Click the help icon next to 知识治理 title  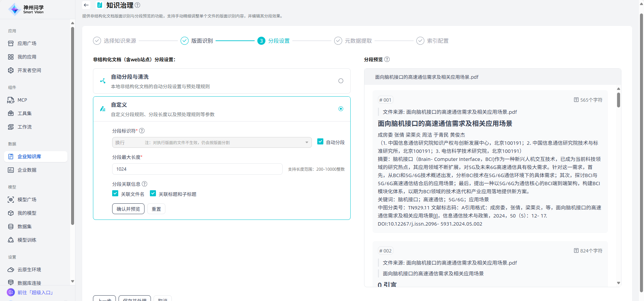tap(137, 5)
